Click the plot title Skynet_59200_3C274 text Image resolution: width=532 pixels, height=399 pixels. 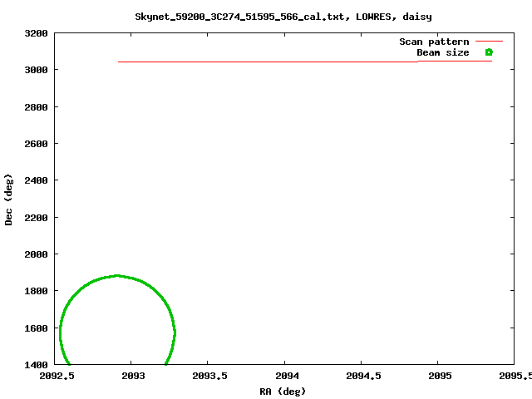(x=283, y=17)
